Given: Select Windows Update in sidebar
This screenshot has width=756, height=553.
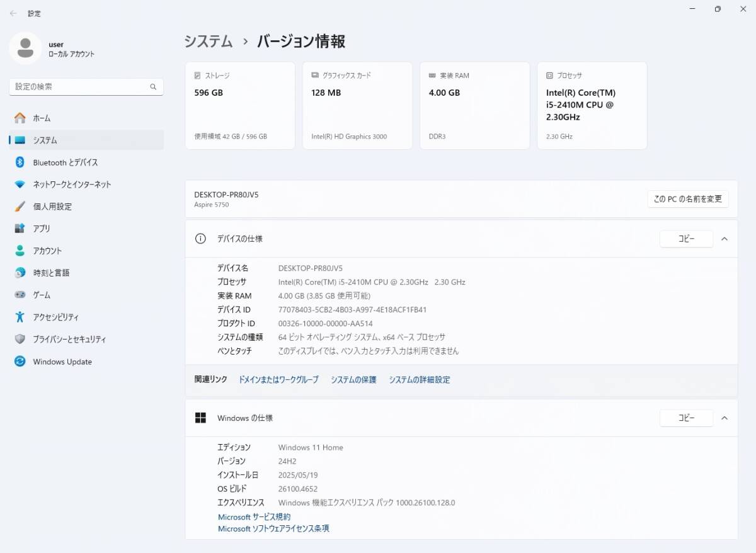Looking at the screenshot, I should (x=86, y=362).
